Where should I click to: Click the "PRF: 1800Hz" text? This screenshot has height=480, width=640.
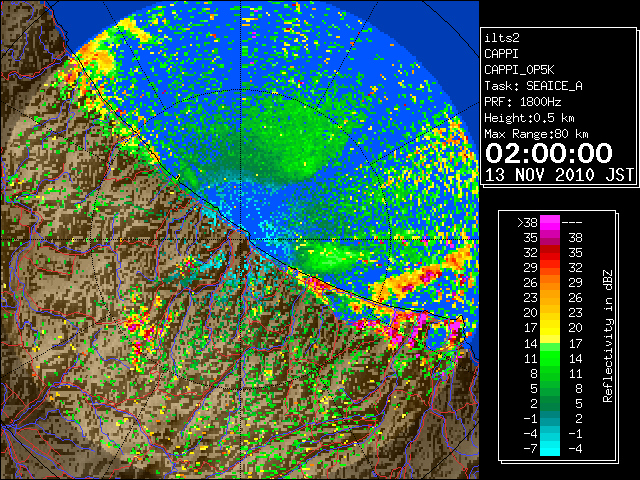pos(522,102)
